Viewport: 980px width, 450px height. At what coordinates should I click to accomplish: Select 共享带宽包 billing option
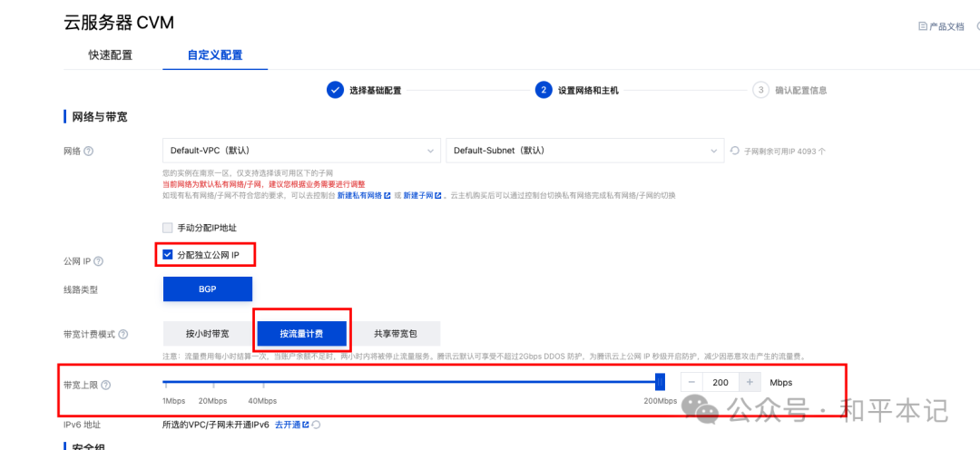tap(395, 334)
